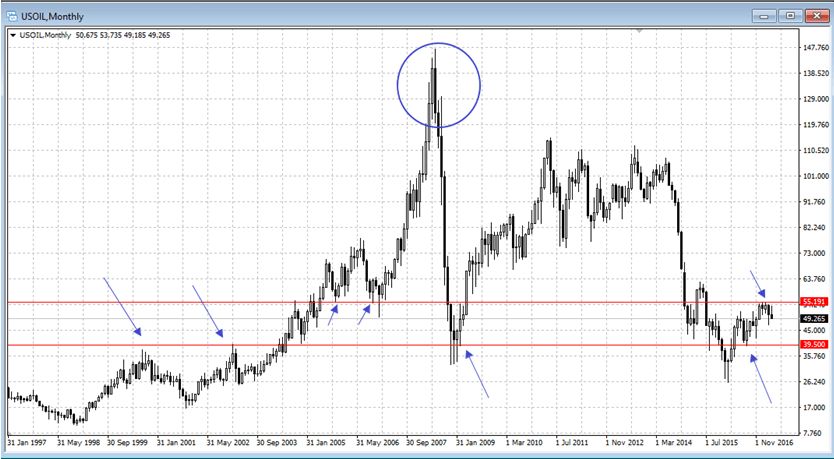Select the blue arrow pointing up at 2016 low

761,379
